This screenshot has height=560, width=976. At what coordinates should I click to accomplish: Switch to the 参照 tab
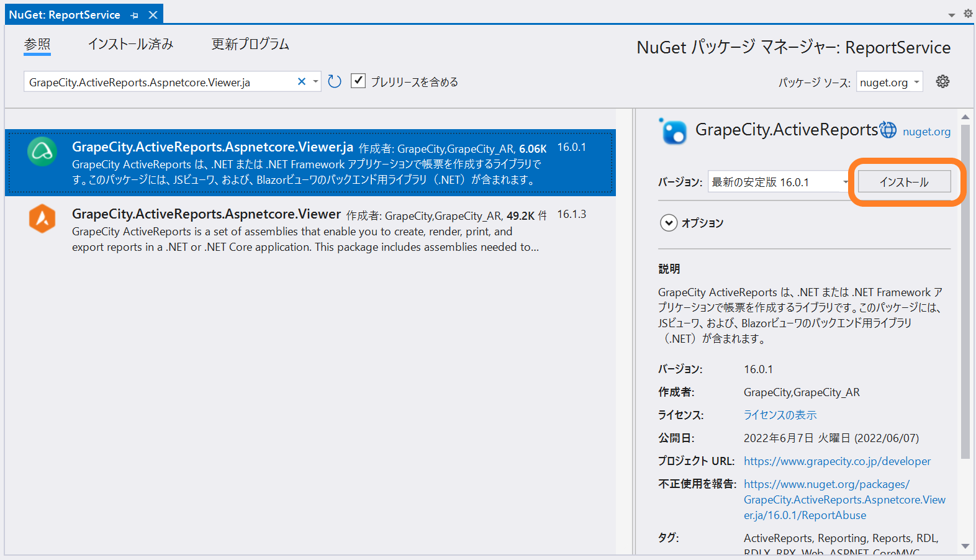(x=37, y=44)
